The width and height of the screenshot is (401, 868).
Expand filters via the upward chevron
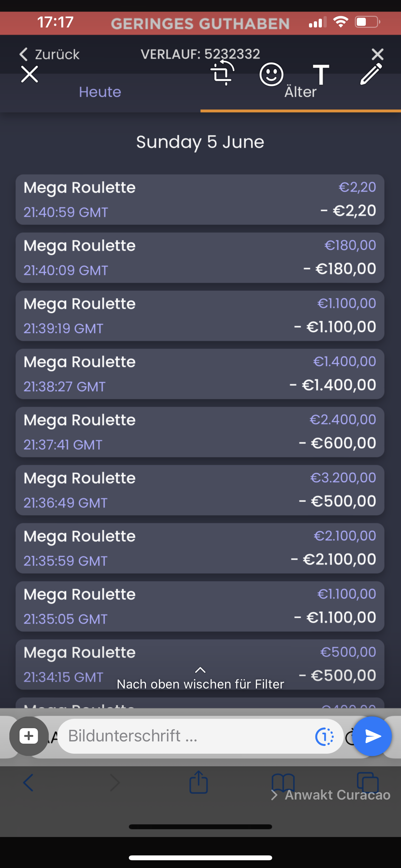click(x=200, y=670)
